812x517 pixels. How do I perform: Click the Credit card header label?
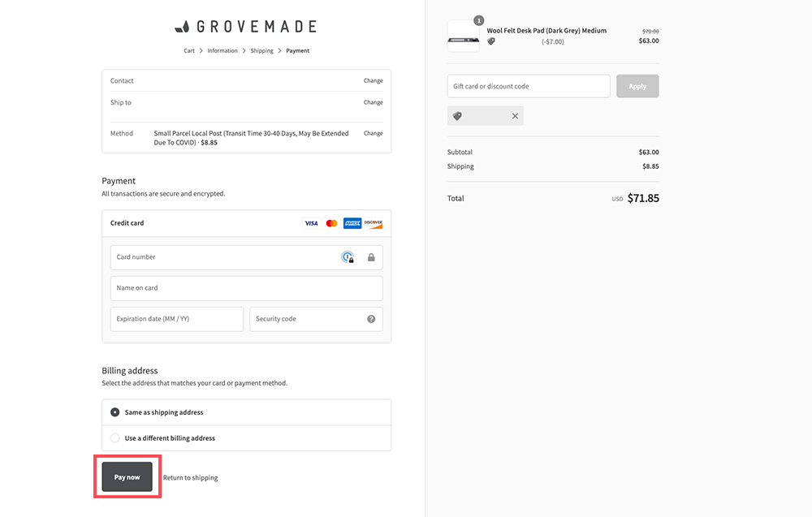[x=127, y=223]
